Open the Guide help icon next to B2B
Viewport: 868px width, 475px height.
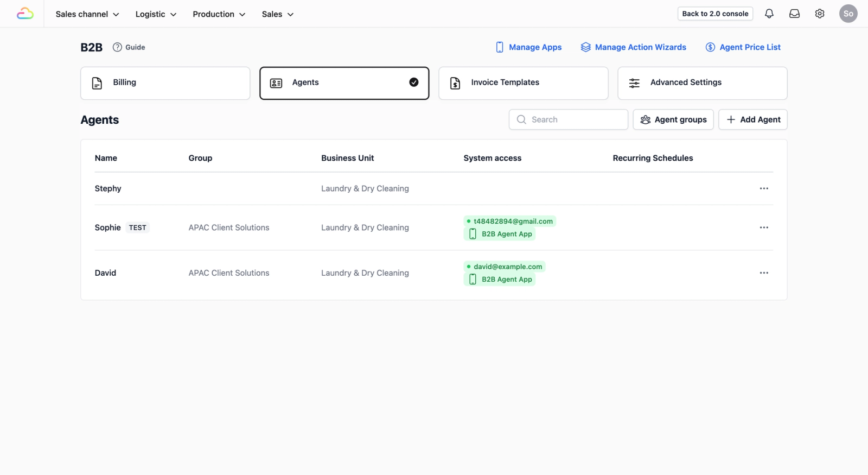pos(117,47)
